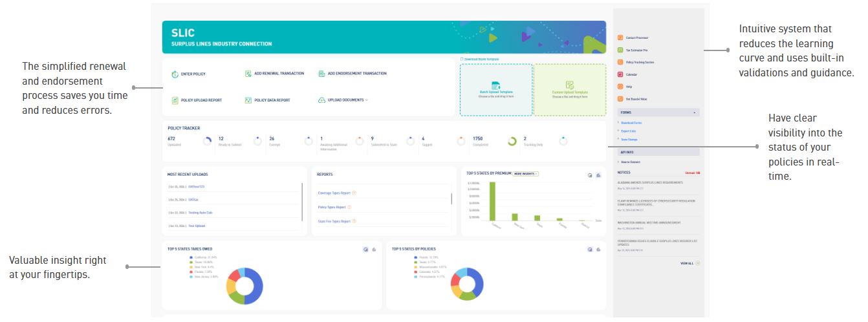Open the Washington Annual Meeting Announcement notice
Viewport: 868px width, 322px height.
[x=649, y=222]
